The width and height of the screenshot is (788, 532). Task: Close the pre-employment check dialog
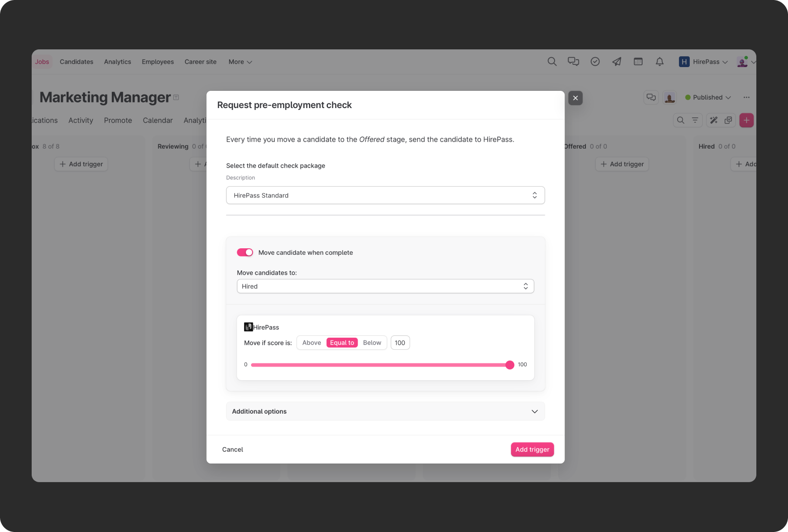point(576,98)
